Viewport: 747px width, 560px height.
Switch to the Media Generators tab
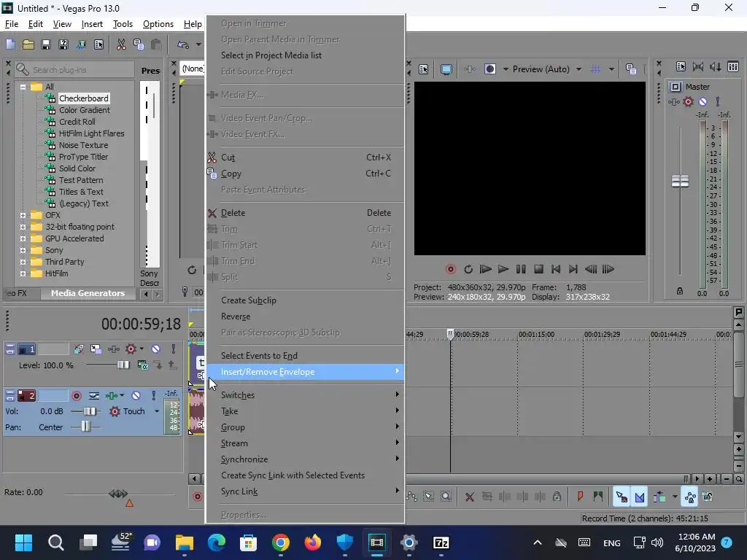[x=88, y=293]
